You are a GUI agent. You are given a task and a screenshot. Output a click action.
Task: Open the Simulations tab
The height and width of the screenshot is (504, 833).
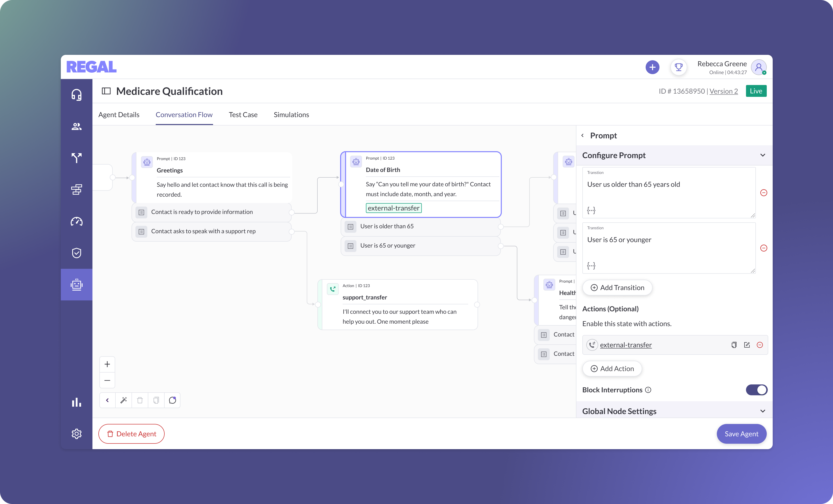[x=291, y=115]
